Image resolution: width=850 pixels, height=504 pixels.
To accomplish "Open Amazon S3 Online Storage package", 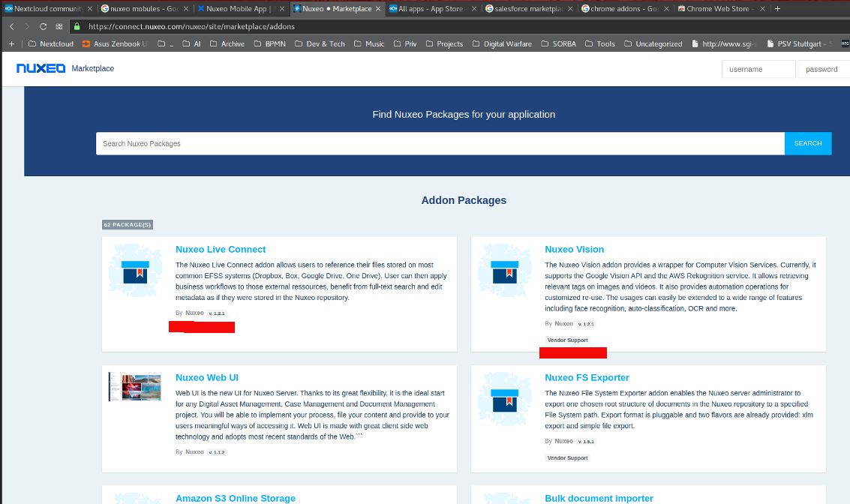I will 236,498.
